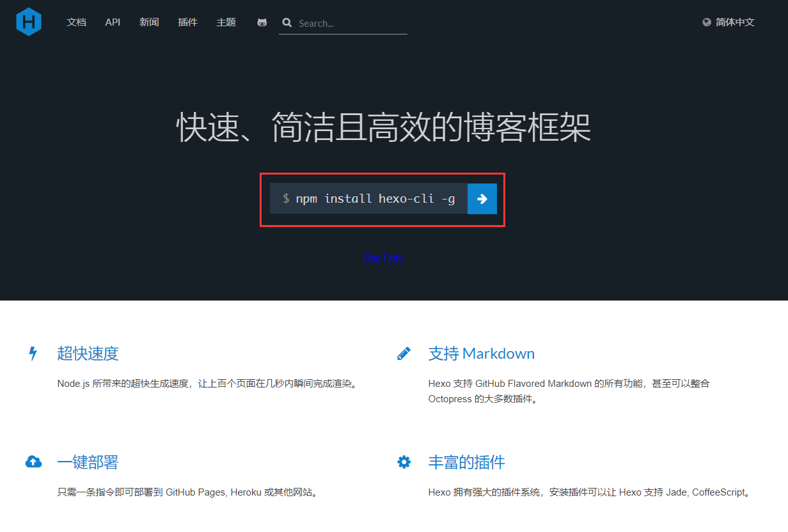Click the globe language icon

click(x=707, y=22)
